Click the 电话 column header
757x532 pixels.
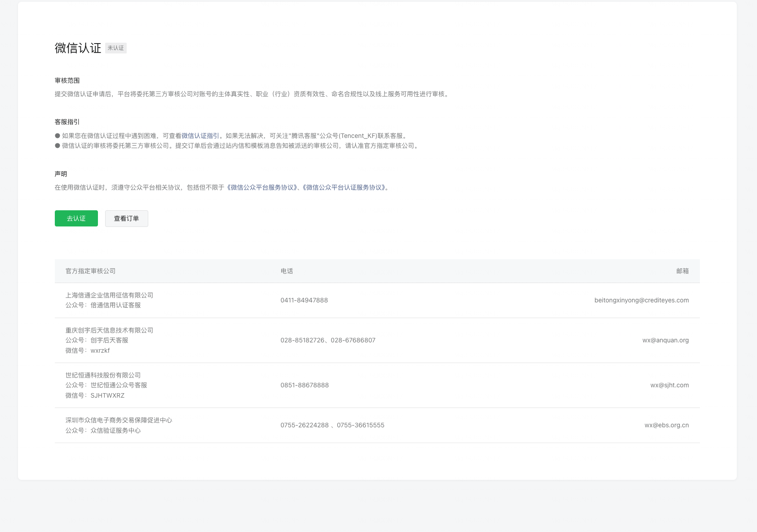[287, 271]
